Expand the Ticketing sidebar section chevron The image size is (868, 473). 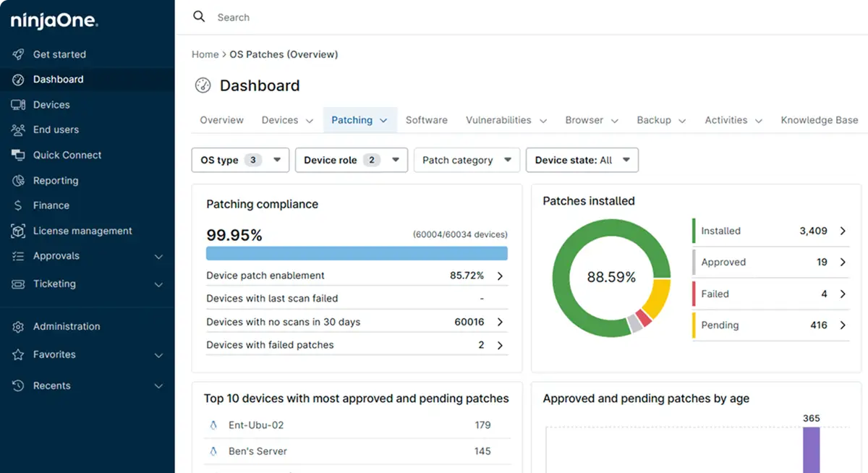click(x=158, y=285)
